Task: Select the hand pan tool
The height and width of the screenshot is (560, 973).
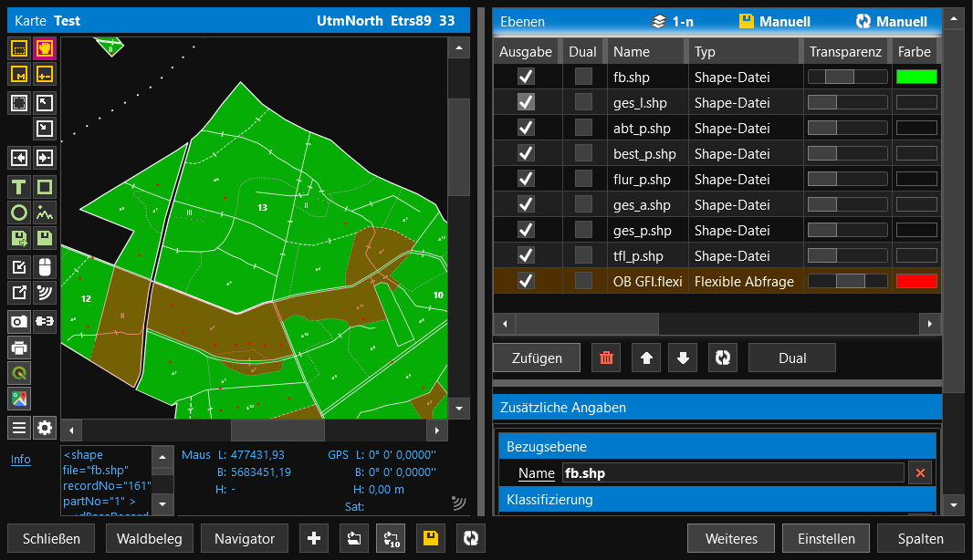Action: (45, 48)
